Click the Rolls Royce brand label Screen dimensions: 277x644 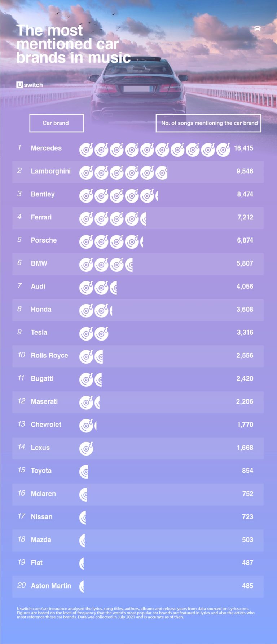tap(49, 356)
